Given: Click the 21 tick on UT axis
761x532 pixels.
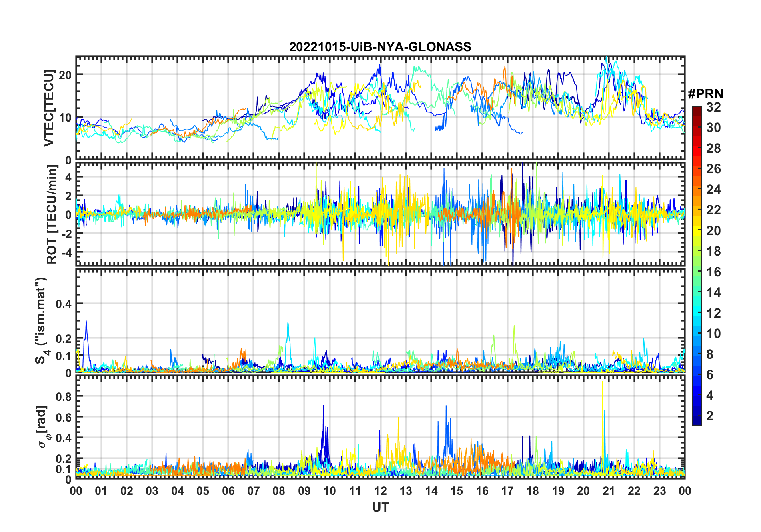Looking at the screenshot, I should pos(609,491).
